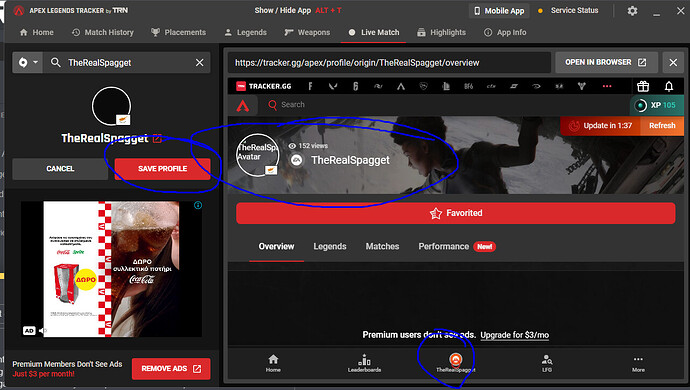
Task: Click the CANCEL button
Action: [x=60, y=169]
